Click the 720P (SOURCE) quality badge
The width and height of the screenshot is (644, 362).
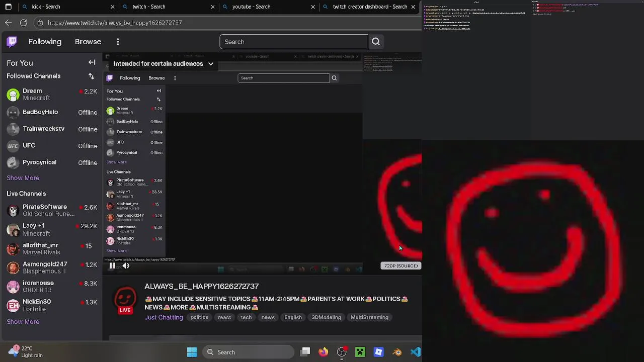[x=400, y=265]
